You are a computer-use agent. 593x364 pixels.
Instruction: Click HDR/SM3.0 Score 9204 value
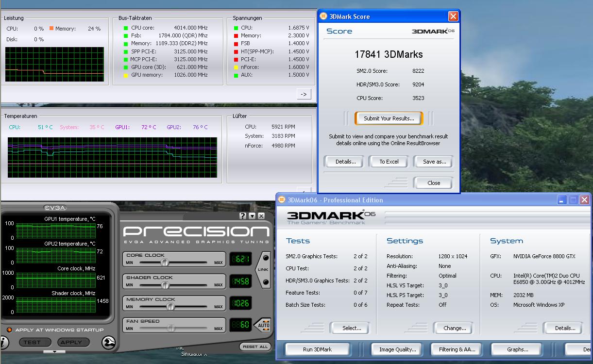(418, 84)
